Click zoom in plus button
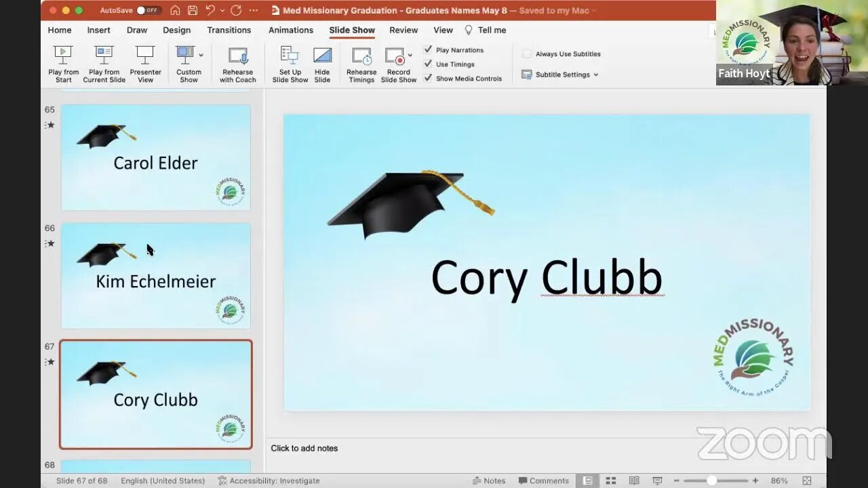Screen dimensions: 868x488 point(755,481)
